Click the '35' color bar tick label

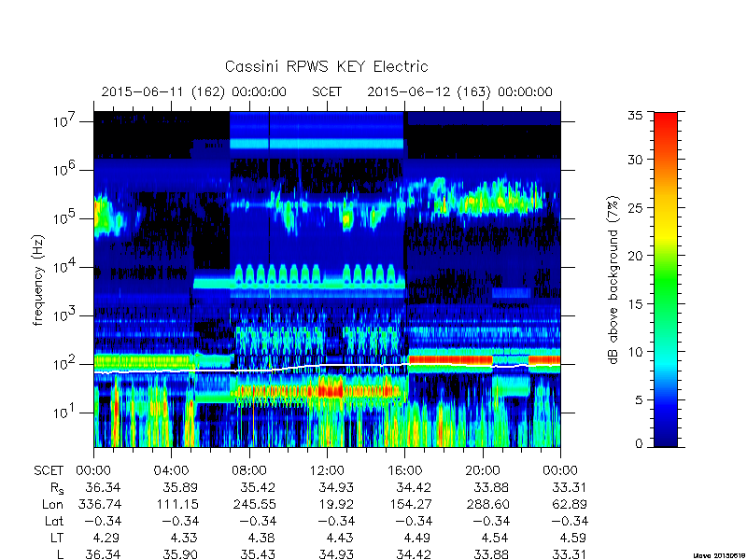[x=635, y=116]
